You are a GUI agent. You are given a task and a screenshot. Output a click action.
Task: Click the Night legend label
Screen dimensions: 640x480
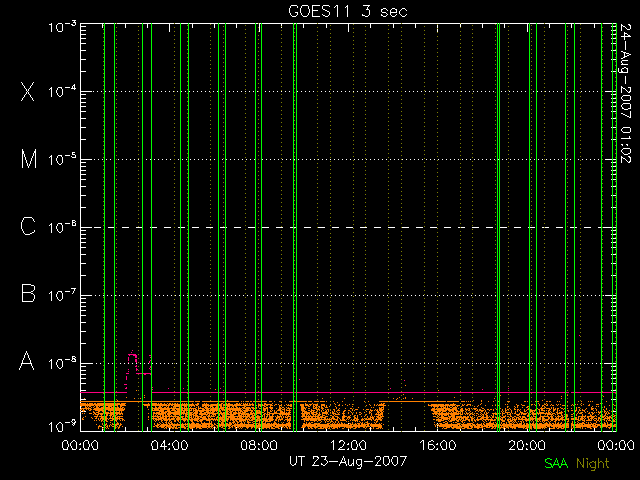593,464
